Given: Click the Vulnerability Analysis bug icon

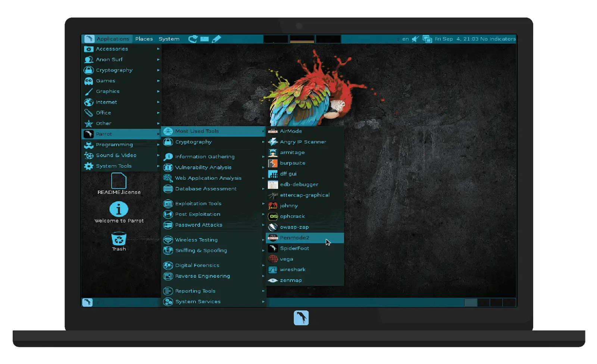Looking at the screenshot, I should pos(168,167).
